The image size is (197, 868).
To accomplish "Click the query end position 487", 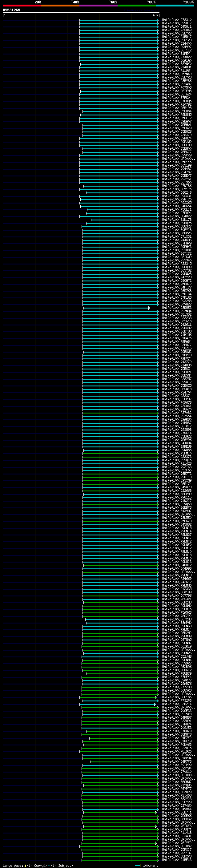I will pos(155,15).
